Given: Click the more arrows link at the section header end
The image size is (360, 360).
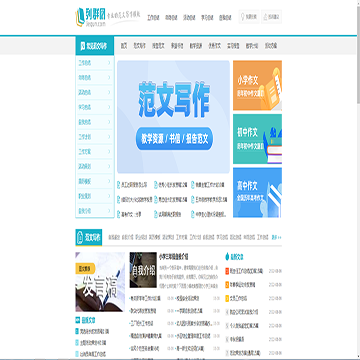Looking at the screenshot, I should [276, 238].
